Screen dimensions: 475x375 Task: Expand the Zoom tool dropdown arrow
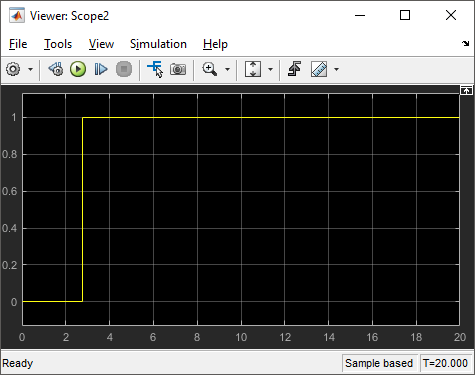pyautogui.click(x=227, y=69)
